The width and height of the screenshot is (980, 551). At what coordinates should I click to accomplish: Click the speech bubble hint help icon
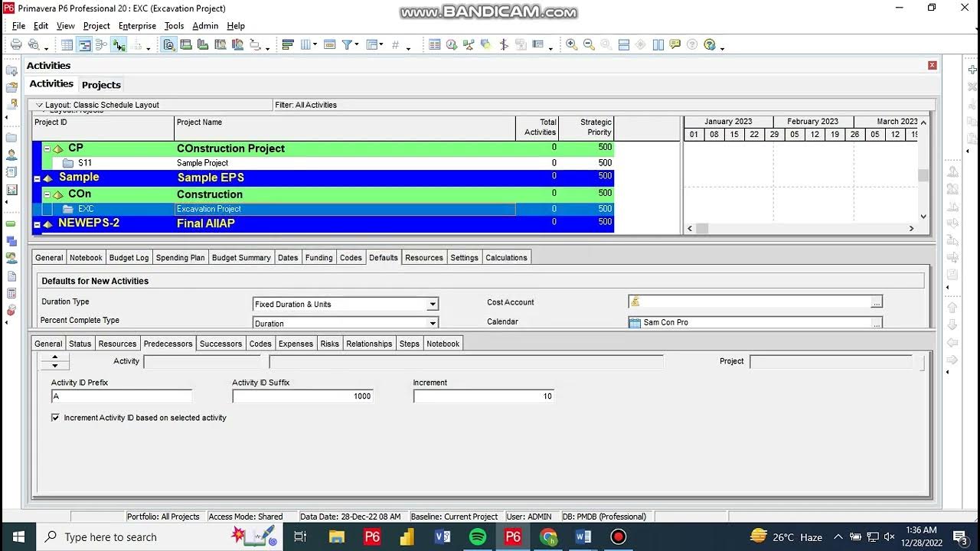675,45
